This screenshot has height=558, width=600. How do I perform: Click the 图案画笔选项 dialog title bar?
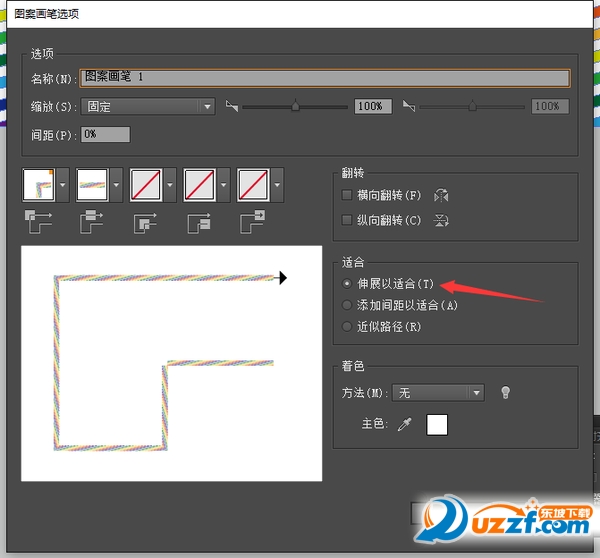click(x=300, y=14)
